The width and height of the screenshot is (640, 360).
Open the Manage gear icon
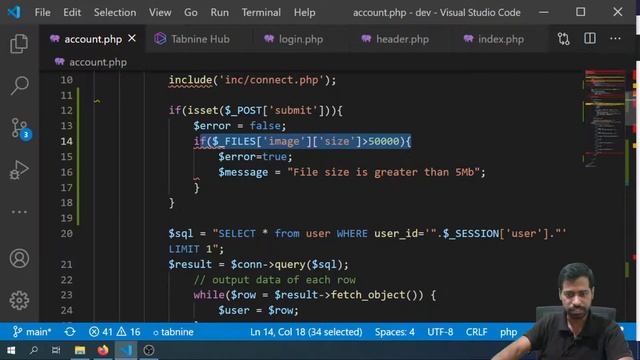(19, 300)
